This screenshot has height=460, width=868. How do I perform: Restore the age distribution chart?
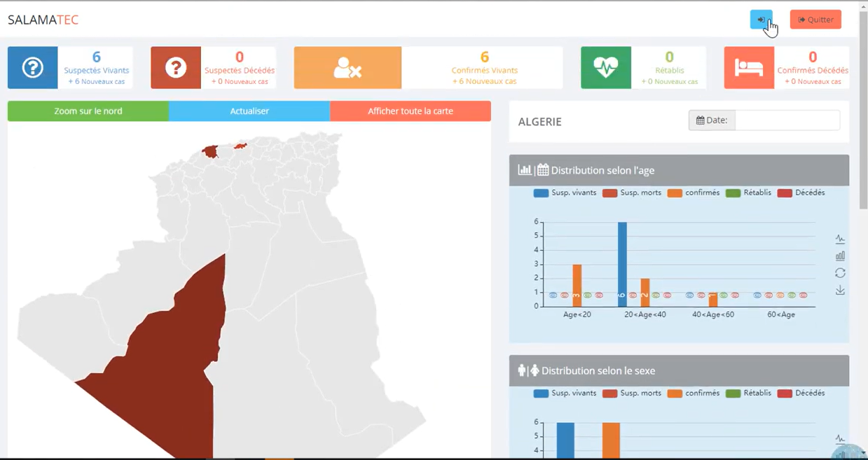[840, 273]
